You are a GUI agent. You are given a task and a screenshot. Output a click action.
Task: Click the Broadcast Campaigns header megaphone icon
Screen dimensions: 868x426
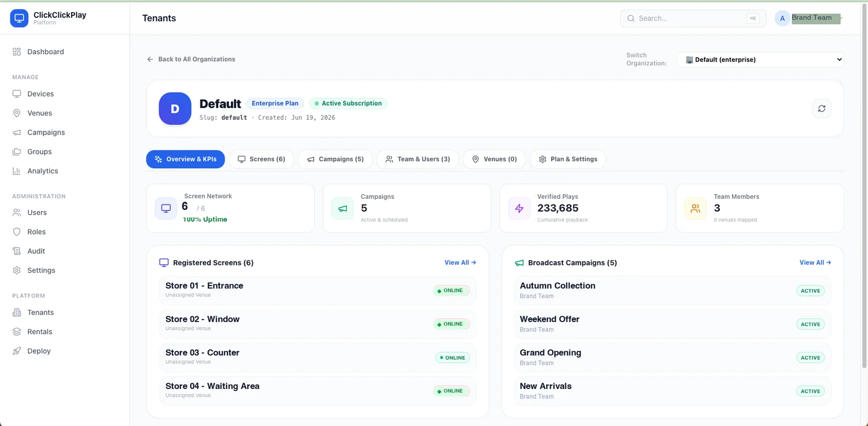tap(519, 262)
